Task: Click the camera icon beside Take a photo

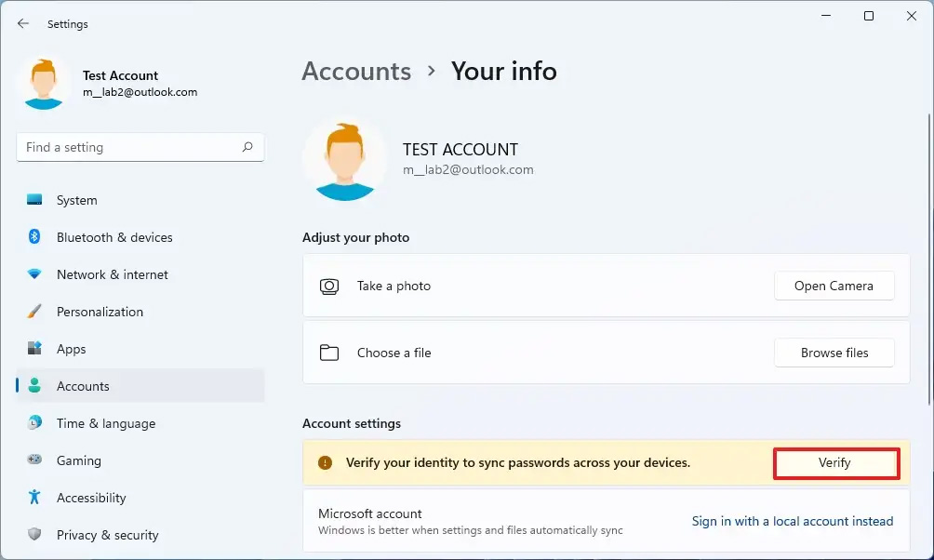Action: coord(329,286)
